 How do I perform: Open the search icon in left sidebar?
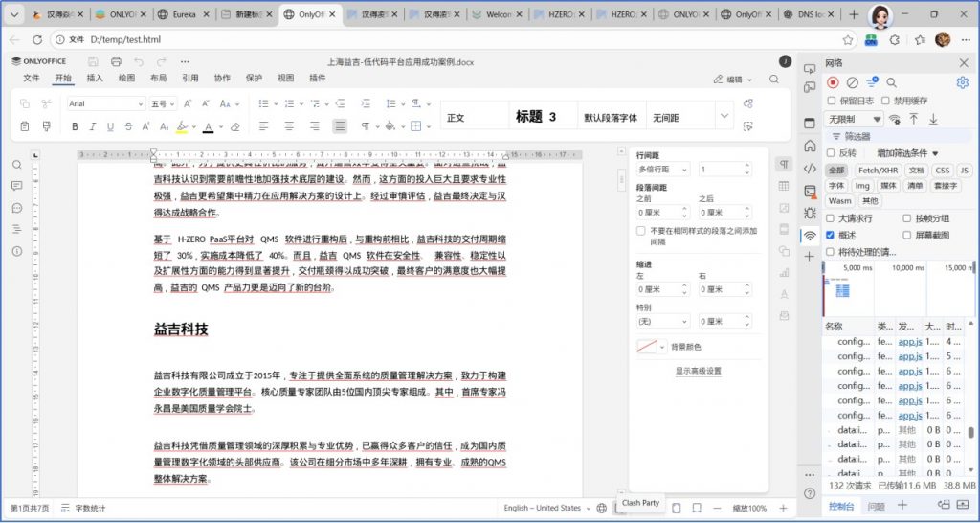coord(17,165)
